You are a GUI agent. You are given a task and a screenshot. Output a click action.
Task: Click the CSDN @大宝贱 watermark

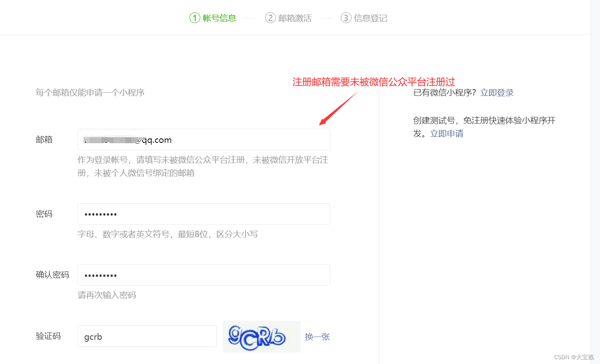point(573,357)
